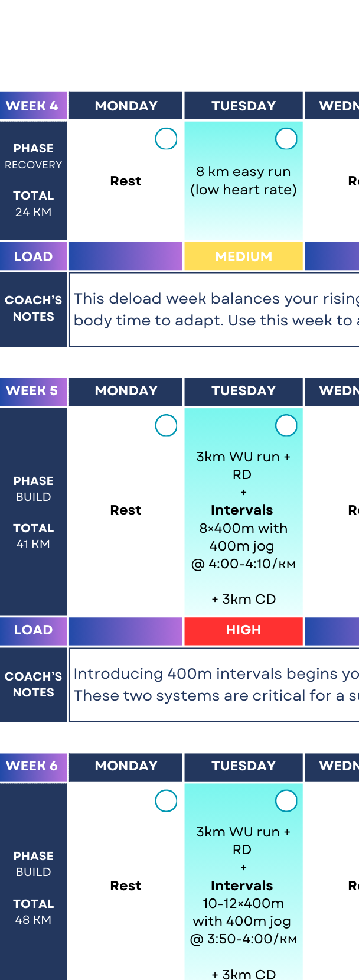
Task: Click the PHASE RECOVERY label in Week 4
Action: tap(33, 156)
